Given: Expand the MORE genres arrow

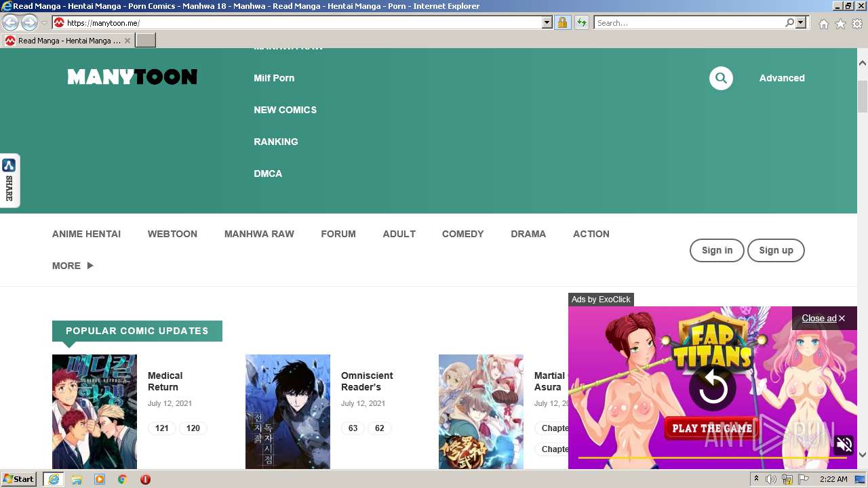Looking at the screenshot, I should tap(90, 266).
